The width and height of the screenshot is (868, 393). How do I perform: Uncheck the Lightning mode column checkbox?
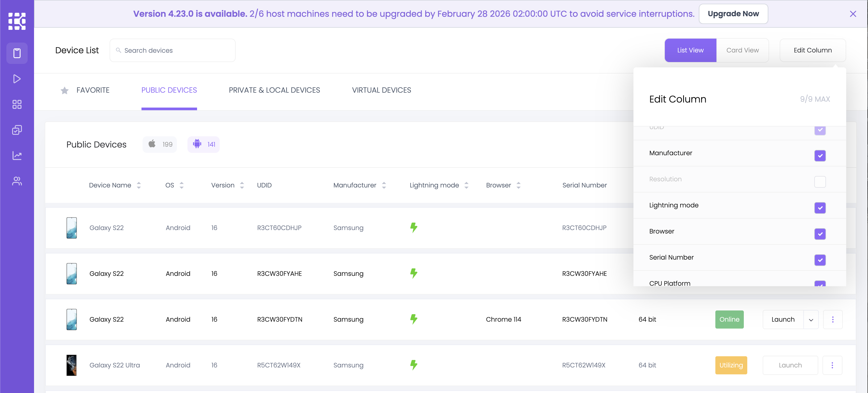[820, 208]
